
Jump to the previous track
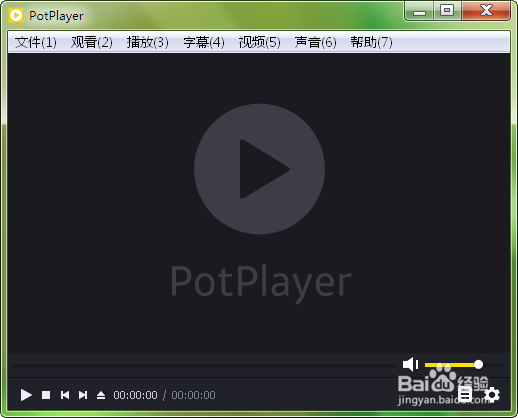tap(65, 395)
